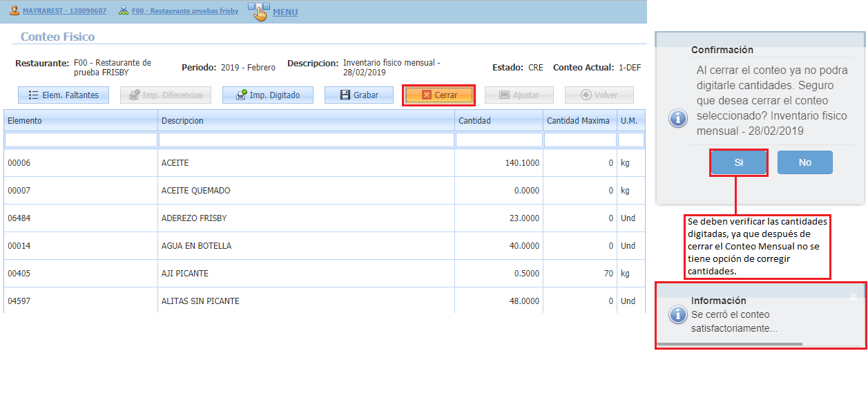Focus the Cantidad filter field
Viewport: 868px width, 407px height.
pos(499,140)
